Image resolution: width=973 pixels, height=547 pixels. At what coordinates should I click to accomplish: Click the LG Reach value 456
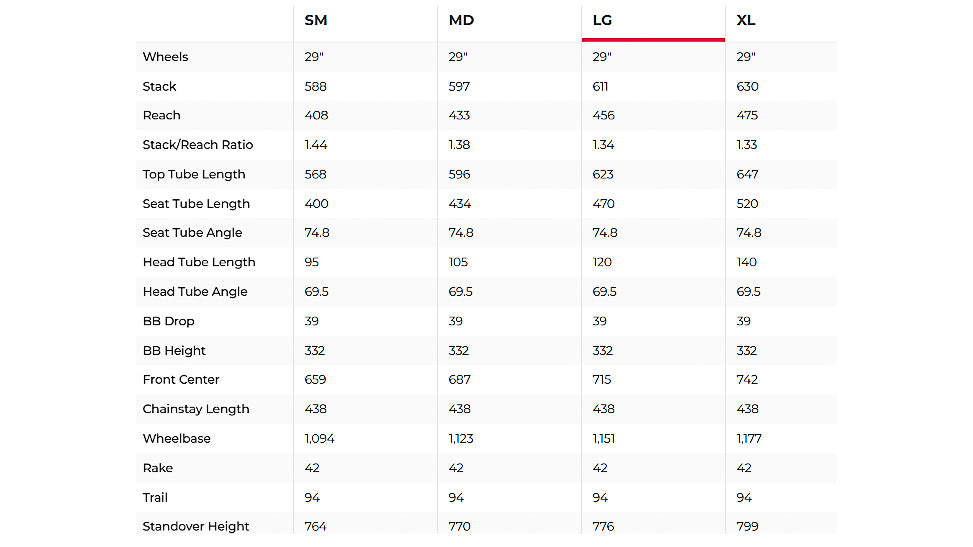[604, 116]
